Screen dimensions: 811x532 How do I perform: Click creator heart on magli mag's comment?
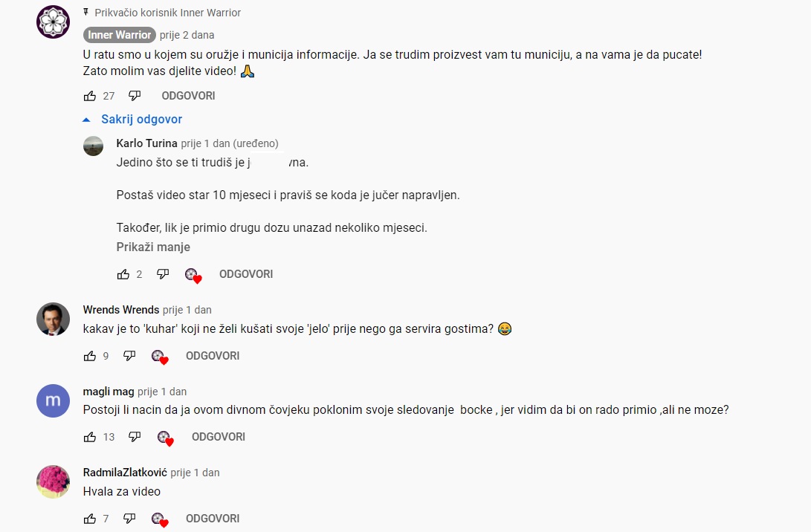166,438
